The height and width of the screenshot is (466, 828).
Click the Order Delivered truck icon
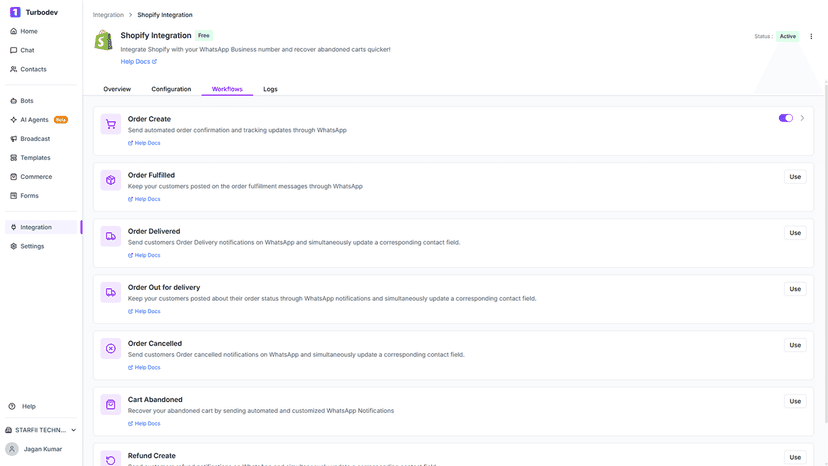pos(110,236)
